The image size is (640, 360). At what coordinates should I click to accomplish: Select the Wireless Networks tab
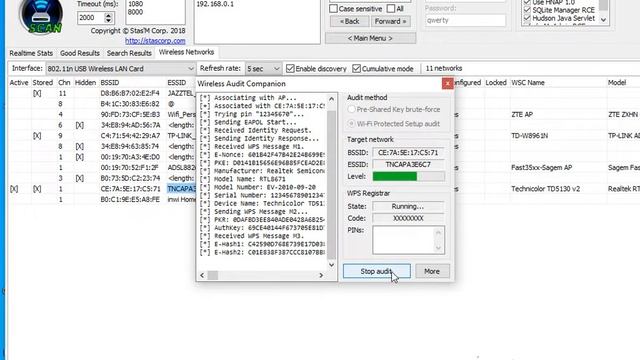click(186, 52)
